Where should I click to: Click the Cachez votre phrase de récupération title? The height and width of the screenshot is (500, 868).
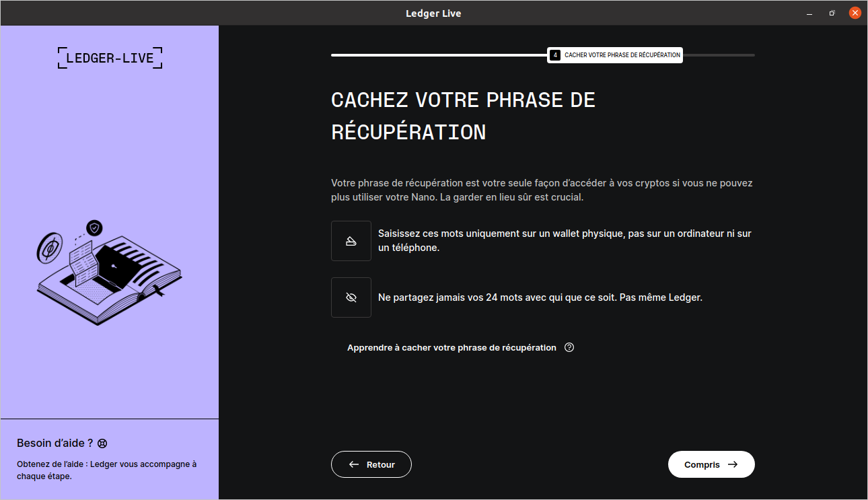(x=464, y=116)
